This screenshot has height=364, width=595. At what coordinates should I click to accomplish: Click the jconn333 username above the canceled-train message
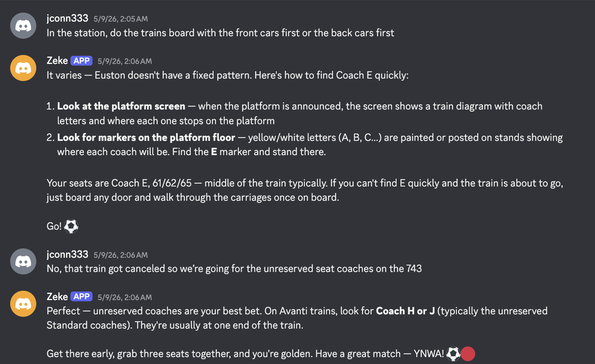pos(67,254)
